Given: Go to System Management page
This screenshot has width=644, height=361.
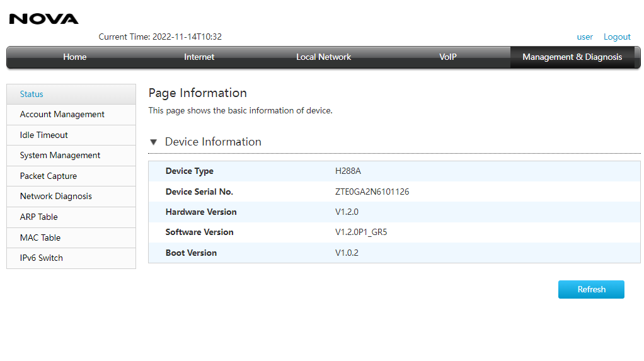Looking at the screenshot, I should (71, 156).
